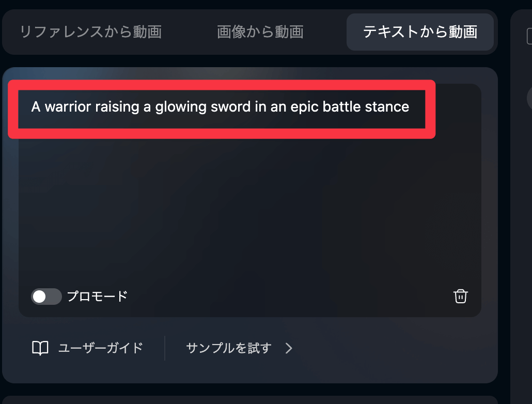
Task: Open the 画像から動画 tab
Action: 260,32
